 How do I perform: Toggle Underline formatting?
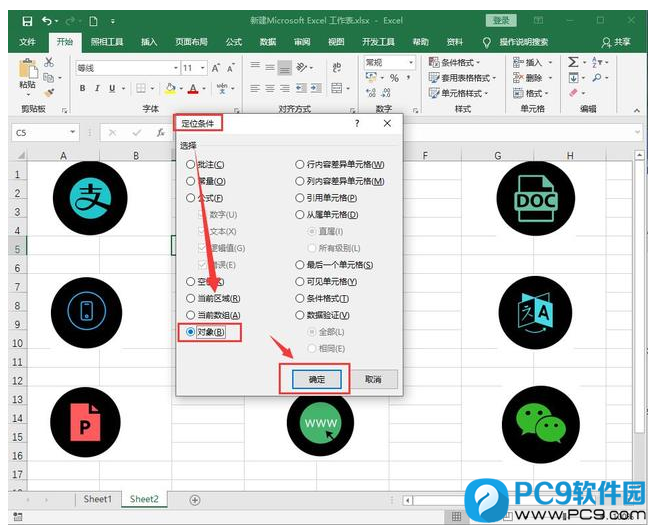point(112,88)
